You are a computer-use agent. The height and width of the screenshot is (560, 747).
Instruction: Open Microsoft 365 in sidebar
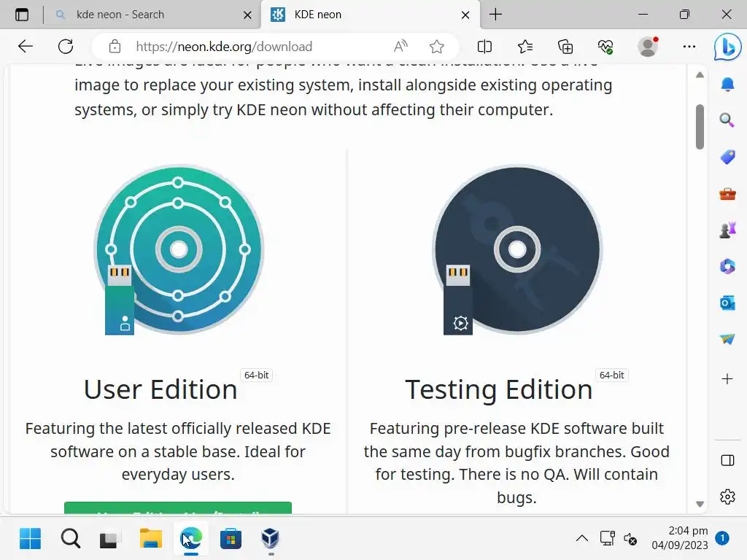point(727,266)
